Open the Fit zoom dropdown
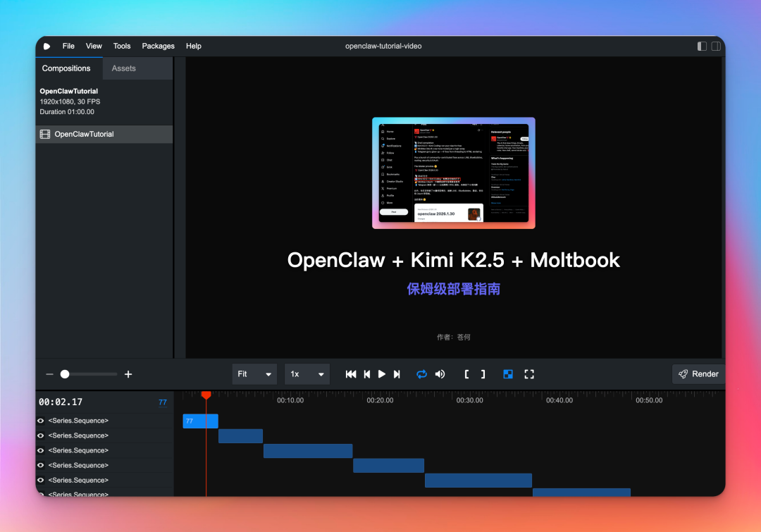The height and width of the screenshot is (532, 761). click(x=254, y=374)
